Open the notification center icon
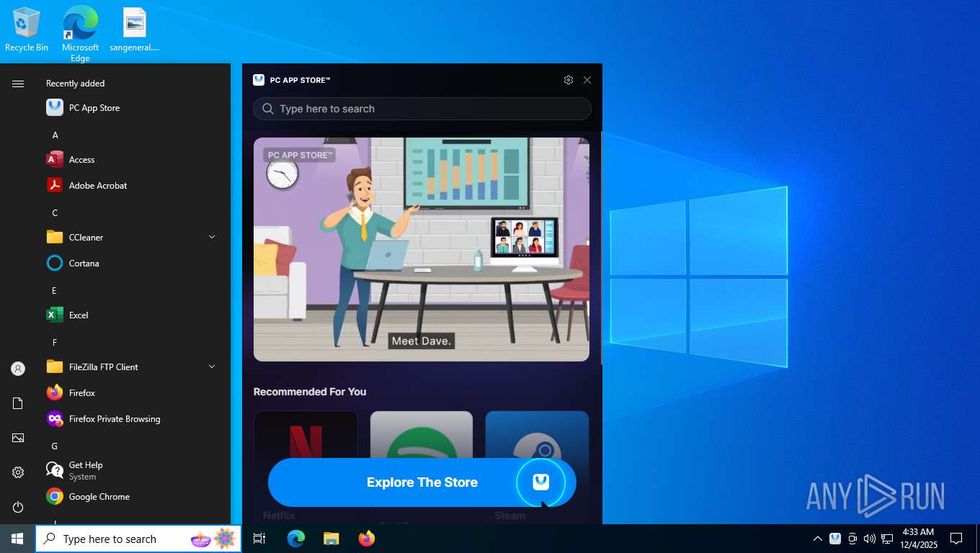Screen dimensions: 980x553 pyautogui.click(x=956, y=539)
